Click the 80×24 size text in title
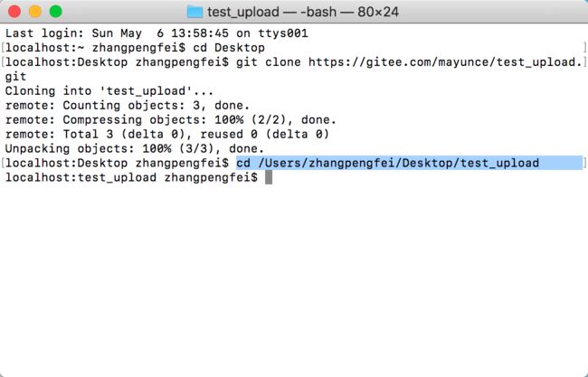588x377 pixels. 378,12
